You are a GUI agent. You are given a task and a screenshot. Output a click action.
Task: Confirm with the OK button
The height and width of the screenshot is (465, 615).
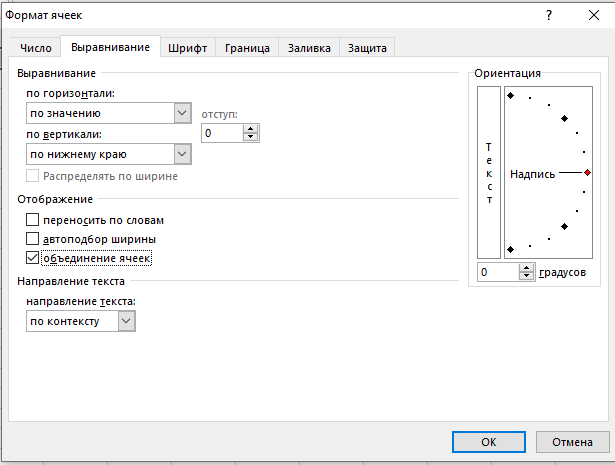[489, 442]
